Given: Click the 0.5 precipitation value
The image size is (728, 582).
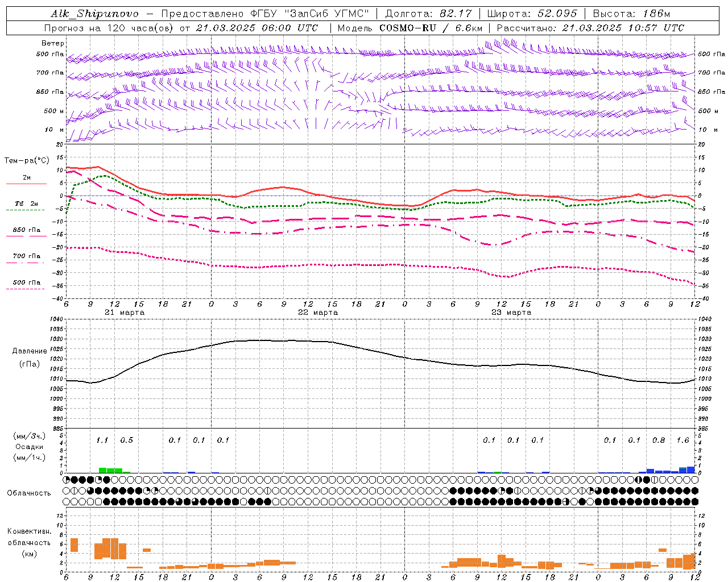Looking at the screenshot, I should pos(127,440).
